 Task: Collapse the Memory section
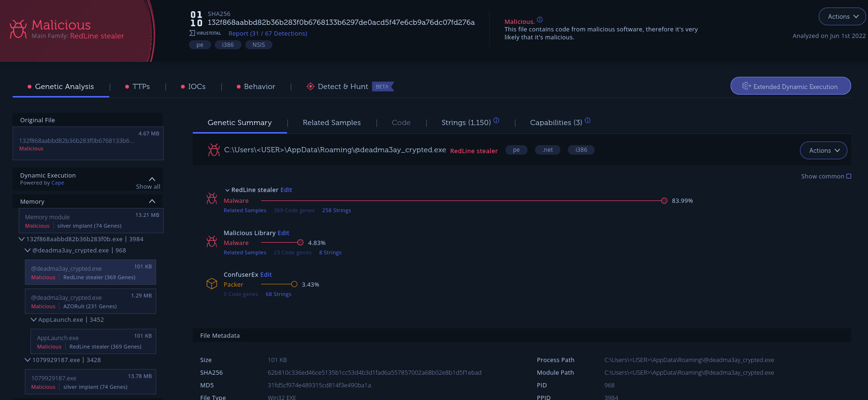click(x=152, y=201)
